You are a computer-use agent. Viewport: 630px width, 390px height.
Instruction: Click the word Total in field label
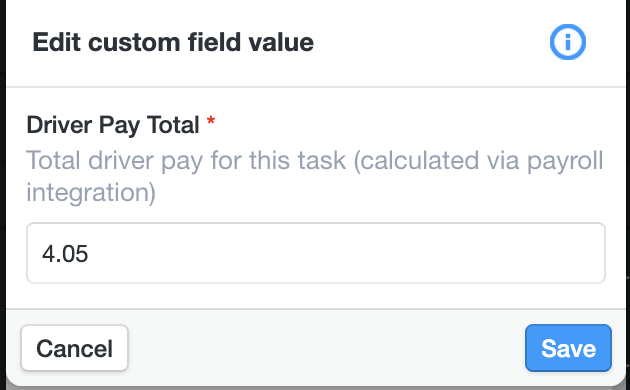click(173, 125)
